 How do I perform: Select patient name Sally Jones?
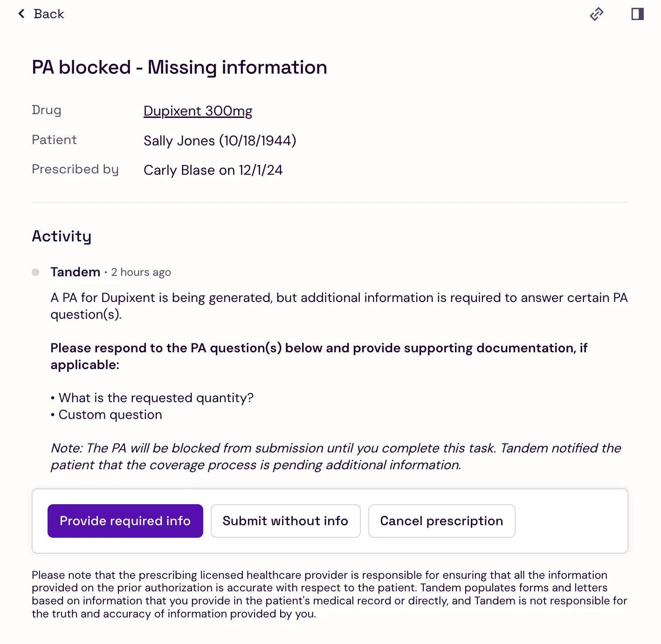[179, 141]
